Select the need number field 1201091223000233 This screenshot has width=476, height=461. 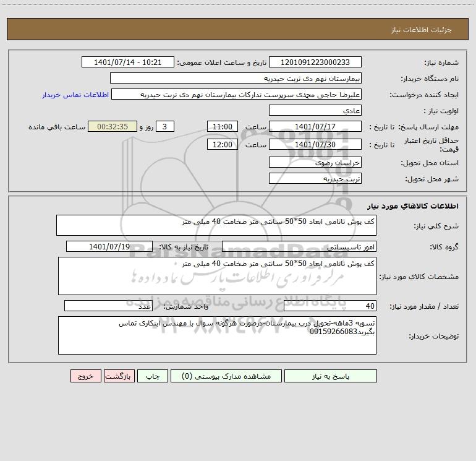(x=315, y=62)
